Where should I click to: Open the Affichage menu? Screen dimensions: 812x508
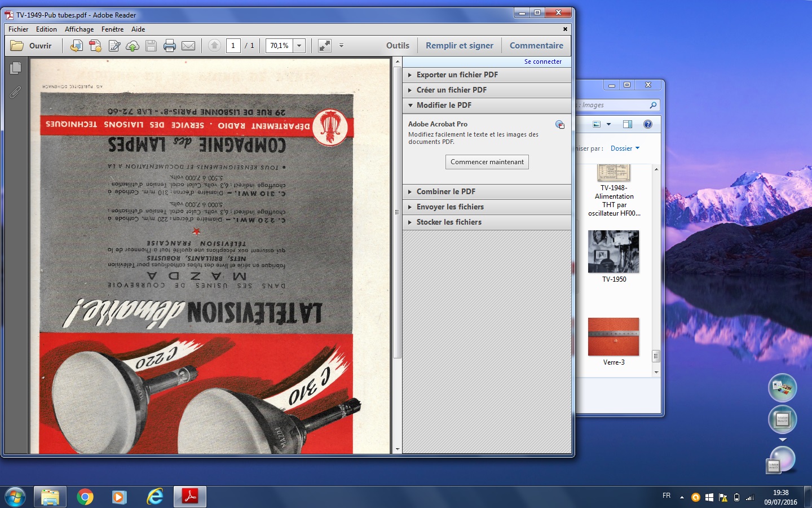click(80, 29)
